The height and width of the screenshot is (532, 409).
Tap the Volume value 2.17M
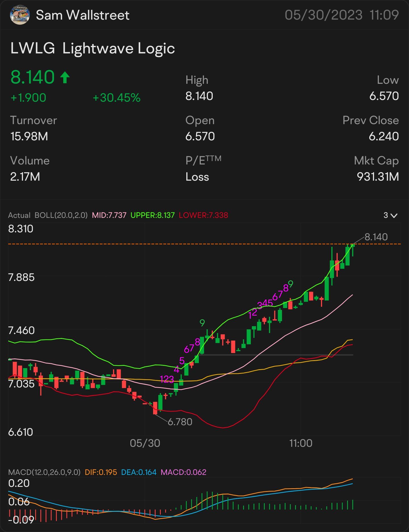pos(25,177)
